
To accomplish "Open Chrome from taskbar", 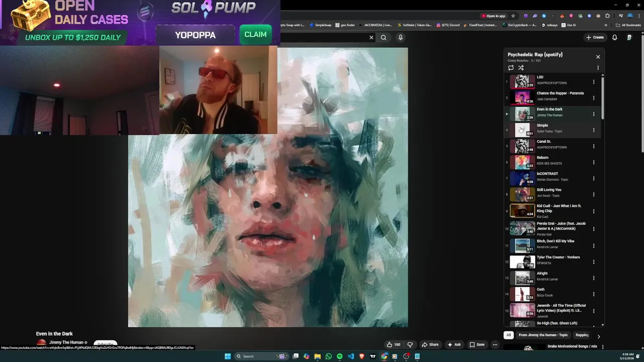I will click(384, 356).
